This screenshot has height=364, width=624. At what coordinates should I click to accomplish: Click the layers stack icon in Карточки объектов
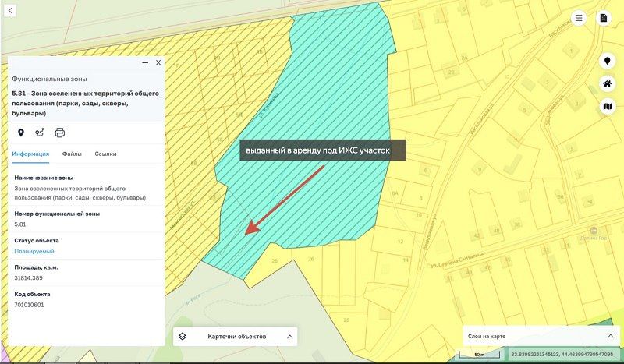click(182, 337)
